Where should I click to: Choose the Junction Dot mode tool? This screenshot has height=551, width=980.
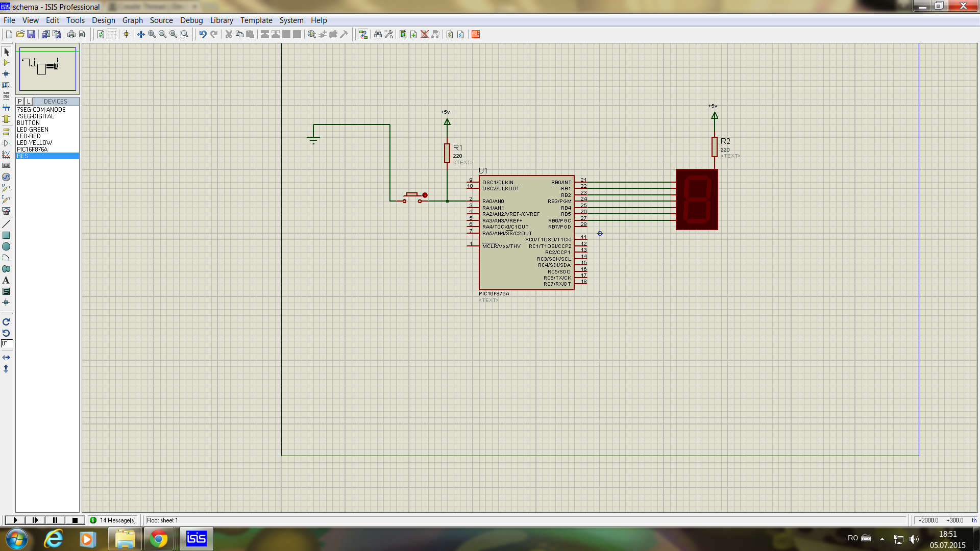(x=6, y=74)
